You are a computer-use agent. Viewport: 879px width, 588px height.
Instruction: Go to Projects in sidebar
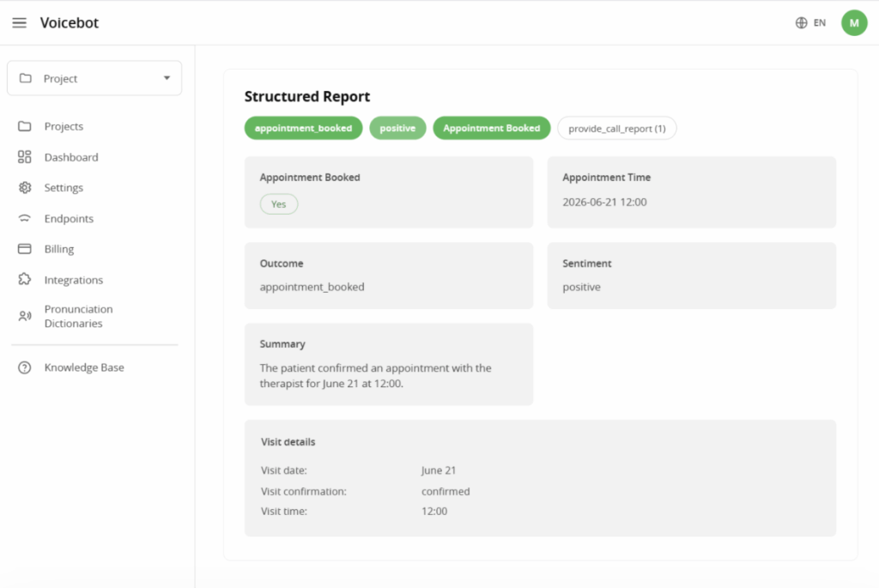pos(64,126)
